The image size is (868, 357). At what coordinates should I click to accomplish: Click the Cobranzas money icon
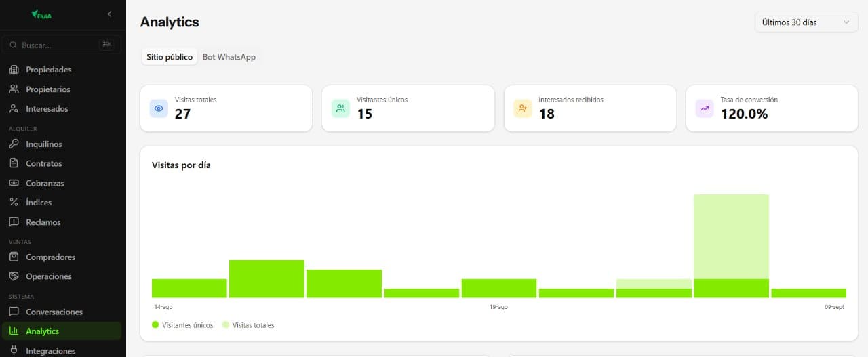pyautogui.click(x=14, y=183)
